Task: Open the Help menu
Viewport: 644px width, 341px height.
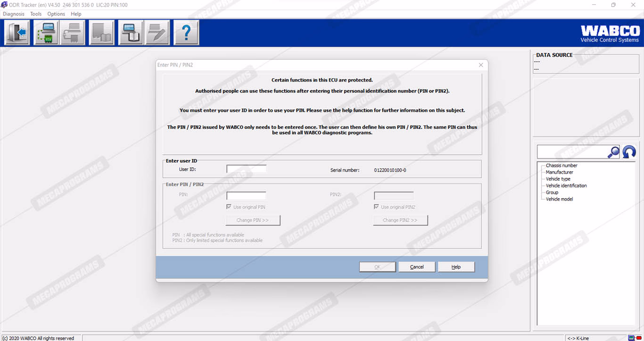Action: pyautogui.click(x=76, y=14)
